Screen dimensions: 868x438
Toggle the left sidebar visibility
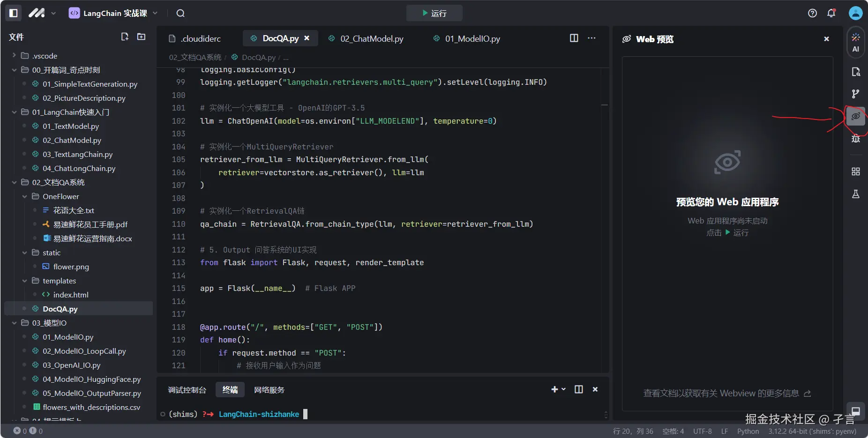[x=13, y=13]
